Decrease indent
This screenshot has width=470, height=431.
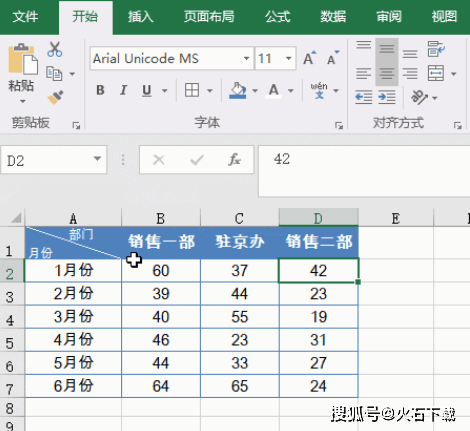point(363,97)
